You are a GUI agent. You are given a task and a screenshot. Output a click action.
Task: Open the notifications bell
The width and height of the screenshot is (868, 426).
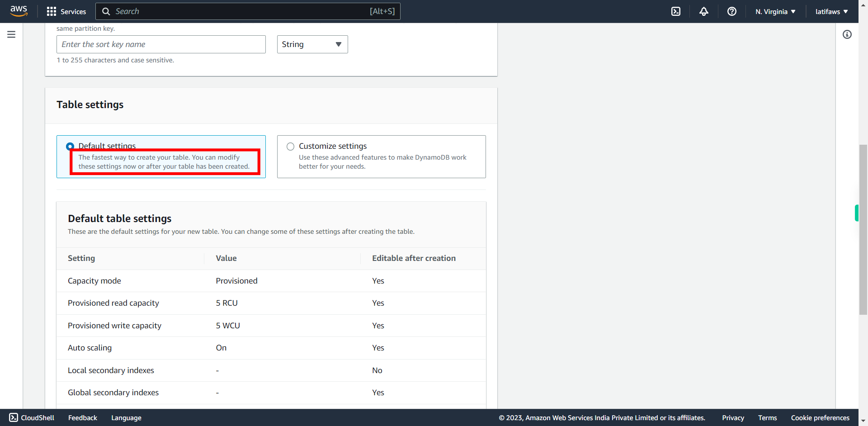tap(704, 11)
